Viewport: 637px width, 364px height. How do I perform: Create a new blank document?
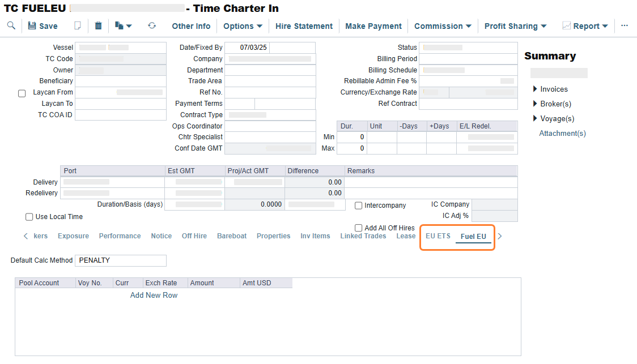pos(78,26)
